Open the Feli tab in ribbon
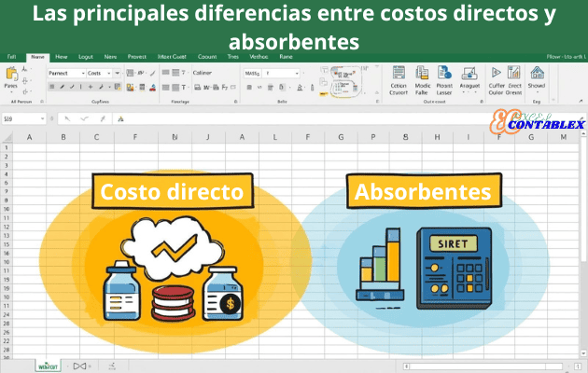The height and width of the screenshot is (373, 588). (12, 57)
